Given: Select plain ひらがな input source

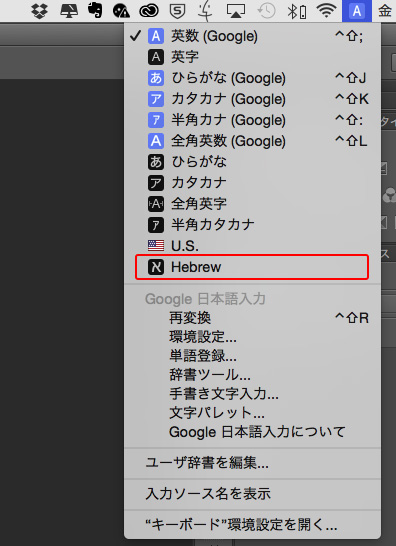Looking at the screenshot, I should (x=252, y=162).
